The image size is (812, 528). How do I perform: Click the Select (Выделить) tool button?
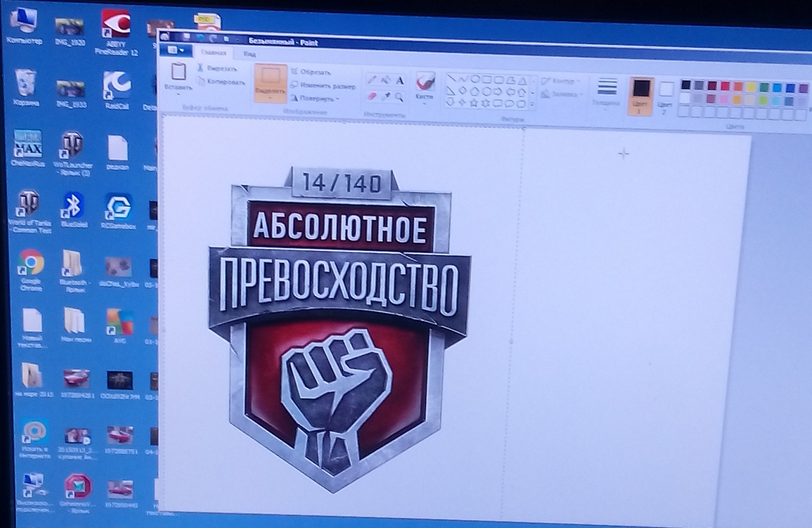coord(270,83)
